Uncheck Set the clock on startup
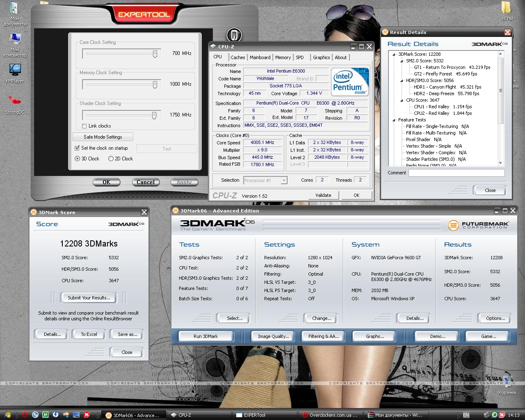Screen dimensions: 525x420 point(77,148)
